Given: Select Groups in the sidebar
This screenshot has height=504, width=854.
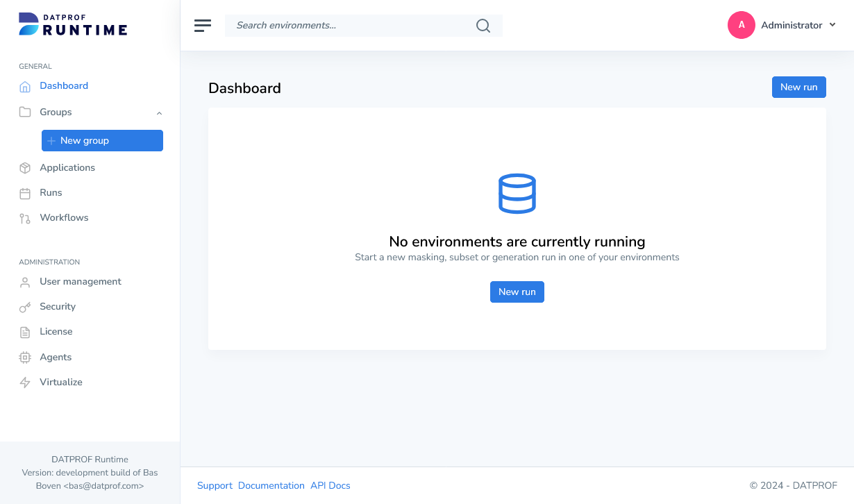Looking at the screenshot, I should pos(56,112).
